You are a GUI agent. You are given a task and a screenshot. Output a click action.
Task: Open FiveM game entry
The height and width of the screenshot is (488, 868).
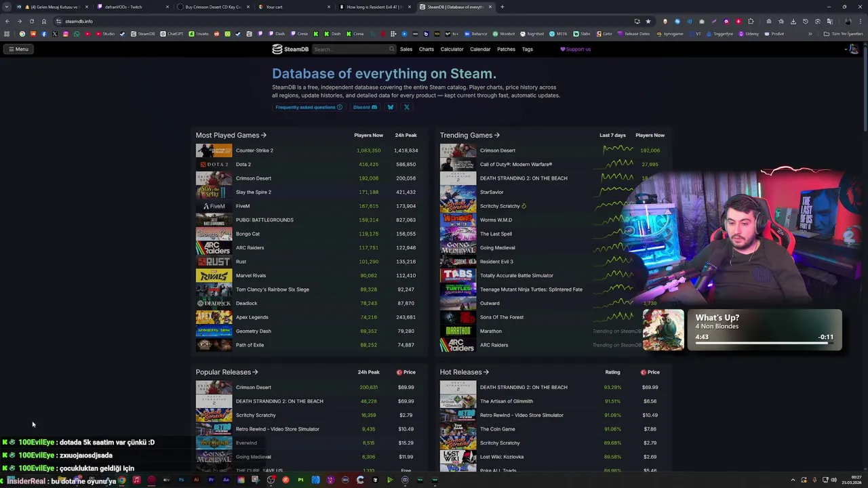(x=243, y=206)
